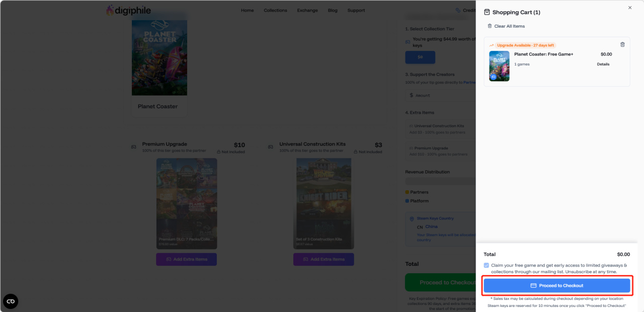Click Revenue Distribution bar

[441, 181]
